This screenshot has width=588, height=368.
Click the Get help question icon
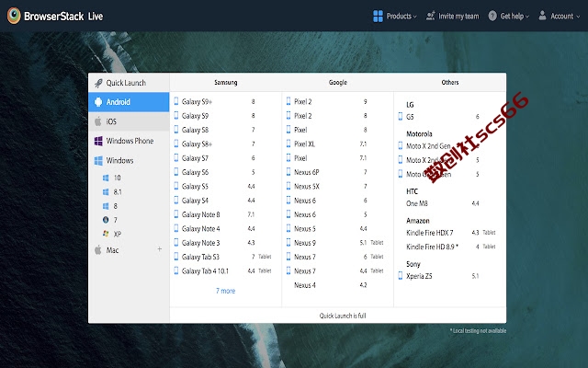(492, 16)
